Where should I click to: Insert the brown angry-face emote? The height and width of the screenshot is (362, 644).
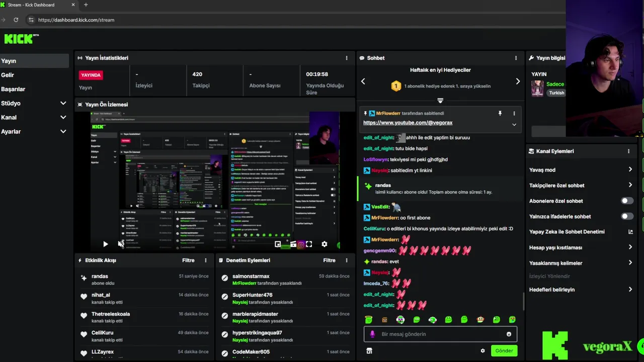385,320
